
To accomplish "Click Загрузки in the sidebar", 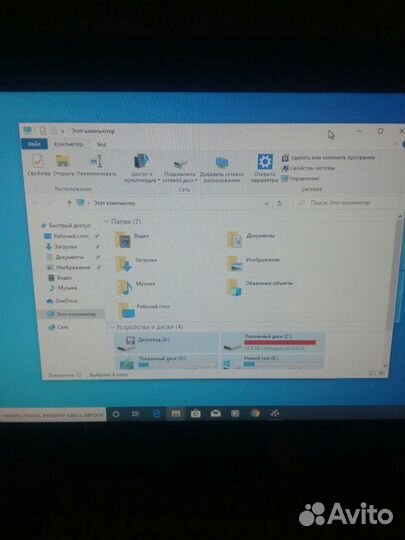I will point(61,247).
